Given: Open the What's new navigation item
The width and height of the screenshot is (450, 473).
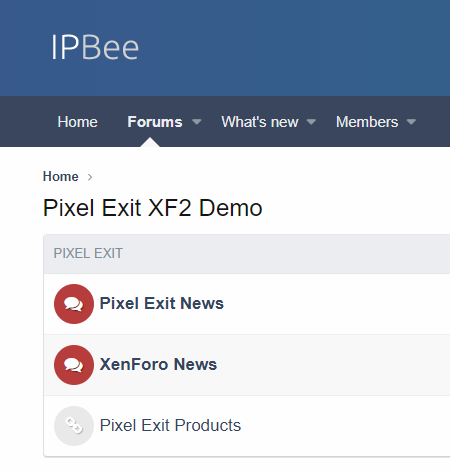Looking at the screenshot, I should click(260, 122).
